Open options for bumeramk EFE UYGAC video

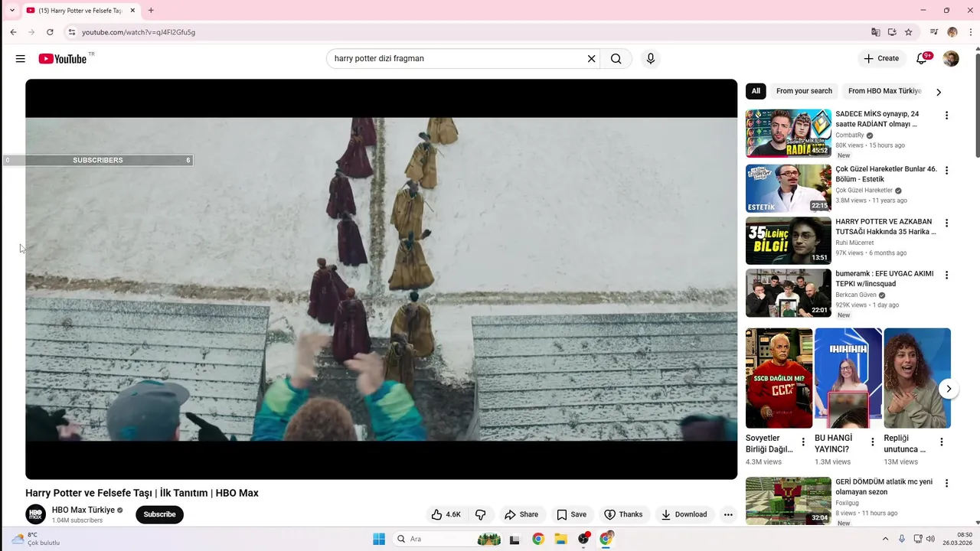(x=946, y=275)
